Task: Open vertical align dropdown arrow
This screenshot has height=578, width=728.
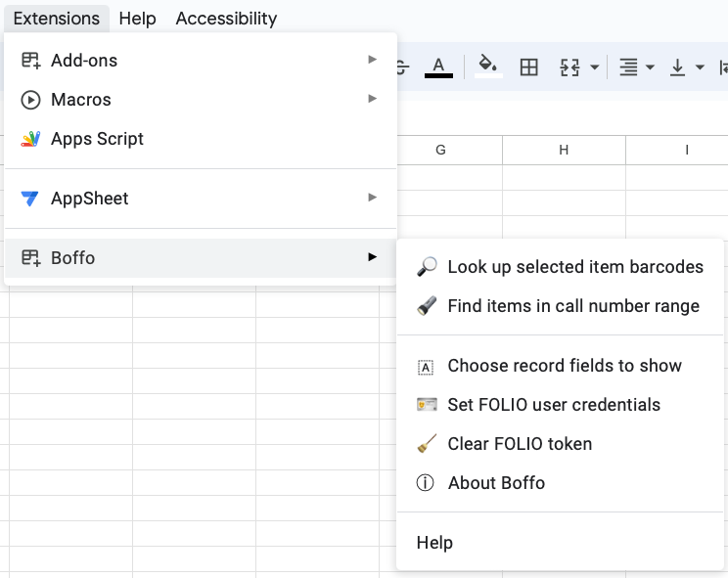Action: (x=700, y=67)
